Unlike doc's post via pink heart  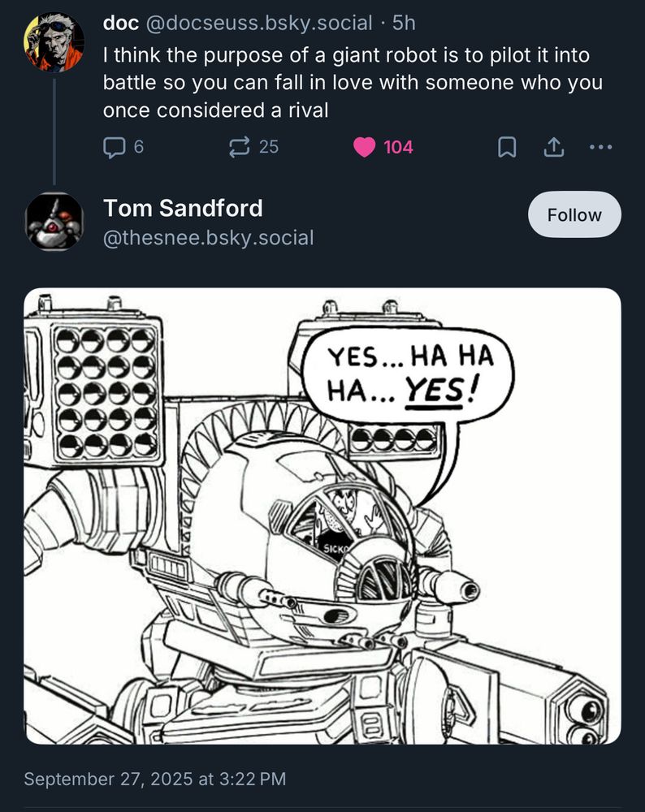point(365,147)
